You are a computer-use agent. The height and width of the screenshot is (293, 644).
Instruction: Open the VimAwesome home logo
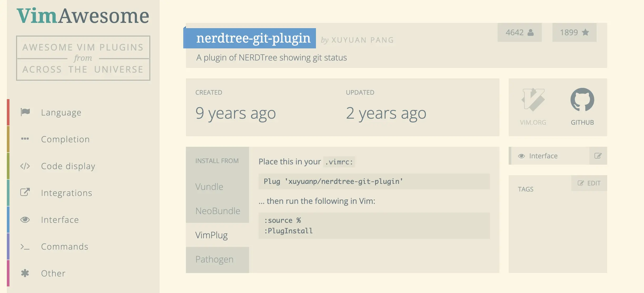coord(83,16)
